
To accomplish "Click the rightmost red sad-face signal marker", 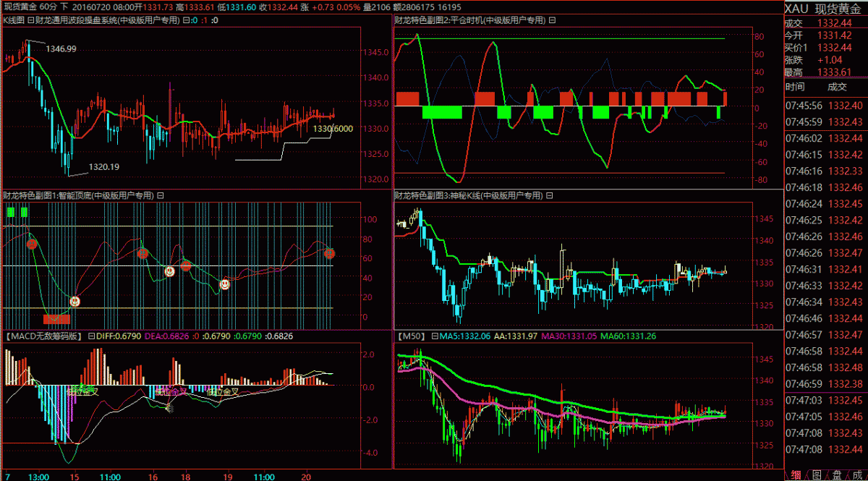I will pyautogui.click(x=329, y=253).
